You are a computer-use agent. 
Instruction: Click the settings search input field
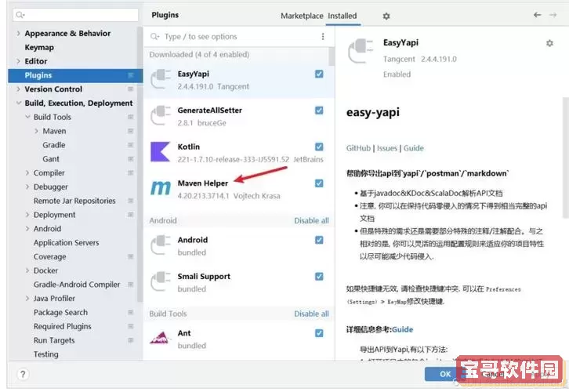click(x=75, y=15)
